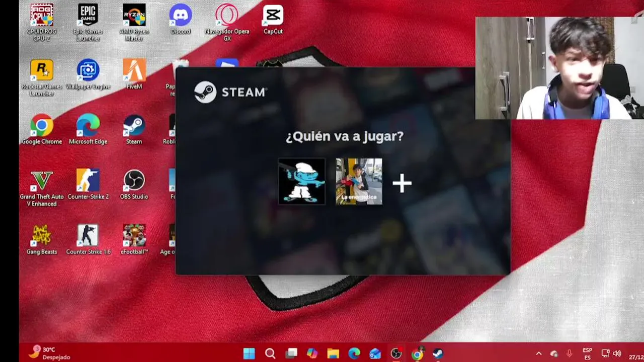This screenshot has height=362, width=644.
Task: Open the Windows Start menu
Action: pyautogui.click(x=249, y=353)
